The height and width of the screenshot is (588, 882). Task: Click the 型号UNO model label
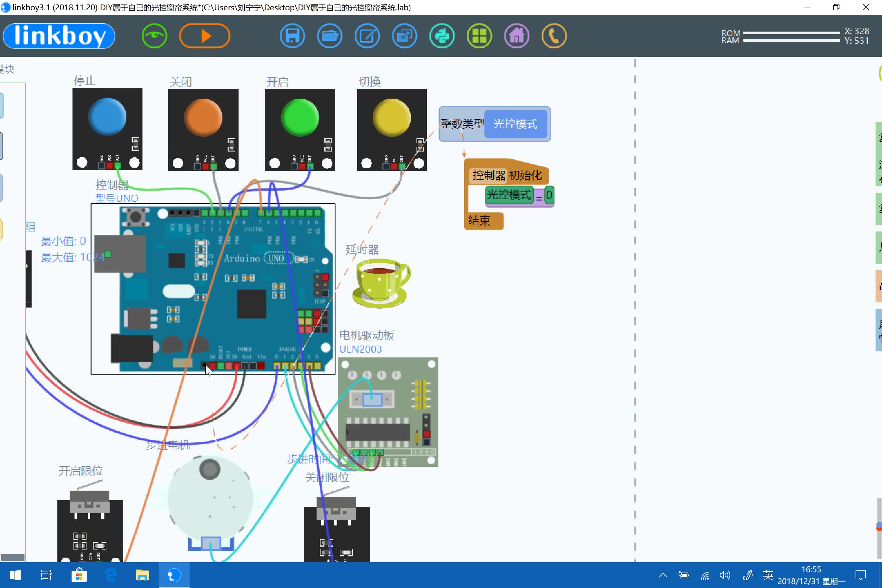[117, 198]
